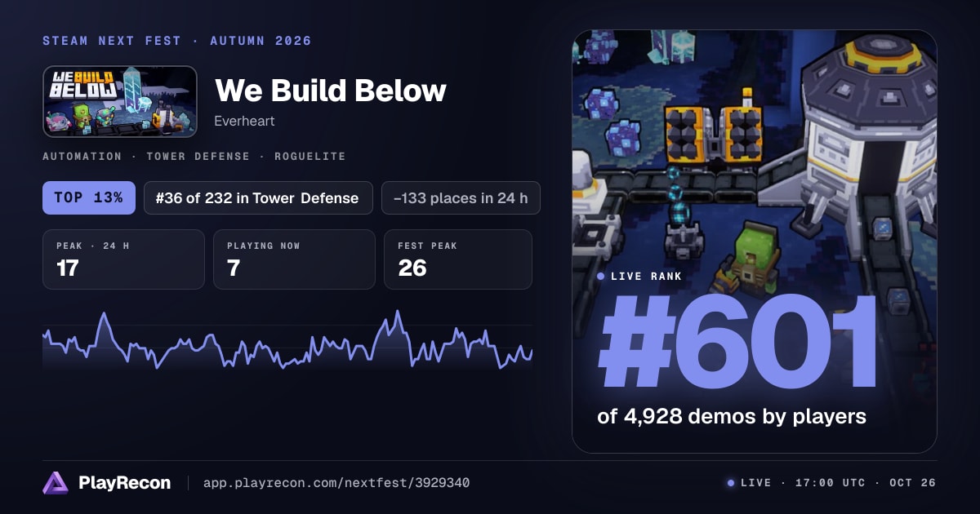The image size is (980, 514).
Task: Click the AUTOMATION genre tag
Action: point(83,156)
